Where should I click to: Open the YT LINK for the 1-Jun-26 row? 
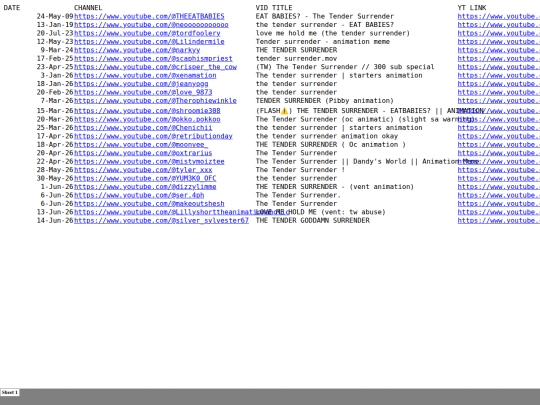[499, 187]
